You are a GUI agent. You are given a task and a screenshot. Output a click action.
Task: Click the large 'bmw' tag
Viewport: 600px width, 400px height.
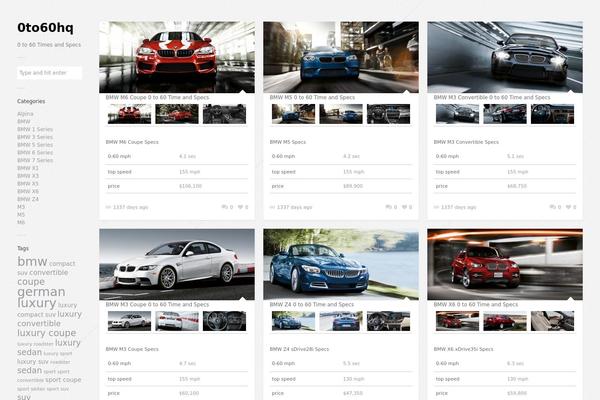32,261
